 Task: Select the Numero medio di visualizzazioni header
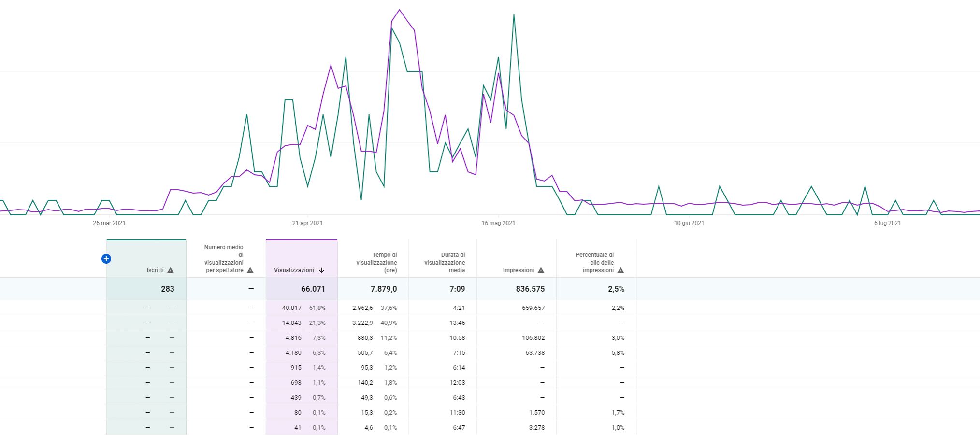pos(226,258)
